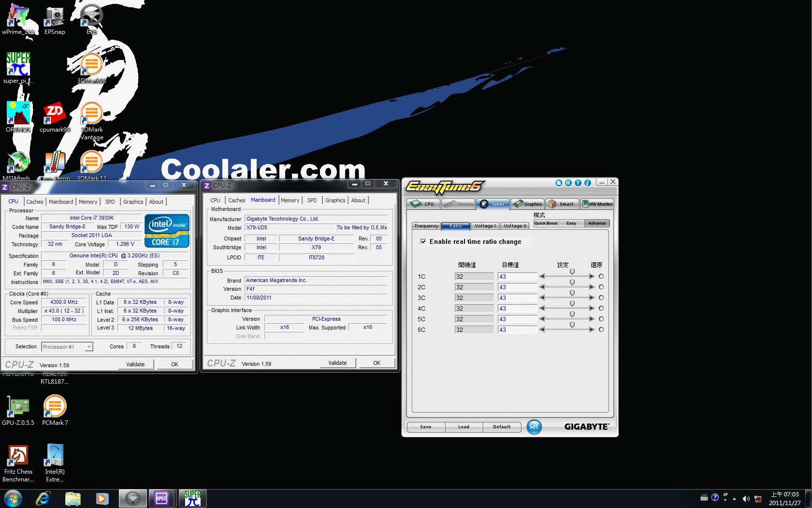Open the wPrime desktop shortcut
The image size is (812, 508).
pyautogui.click(x=18, y=19)
